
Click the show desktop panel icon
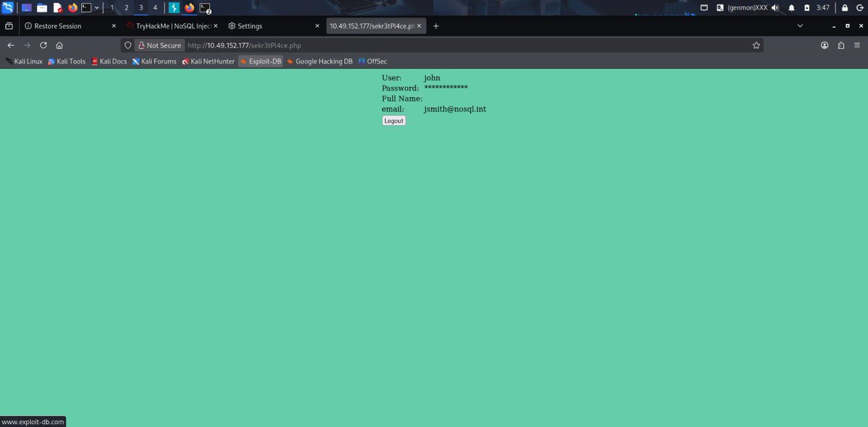click(x=26, y=8)
